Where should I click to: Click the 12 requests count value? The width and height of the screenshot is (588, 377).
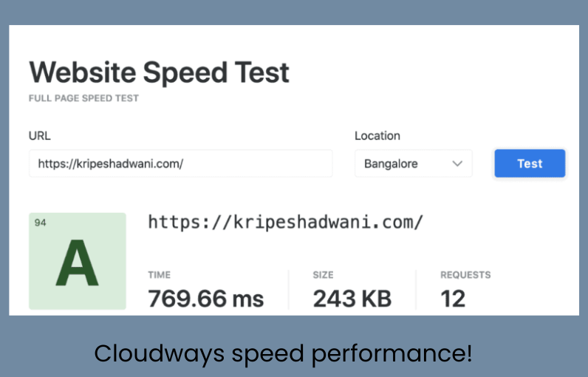click(453, 299)
